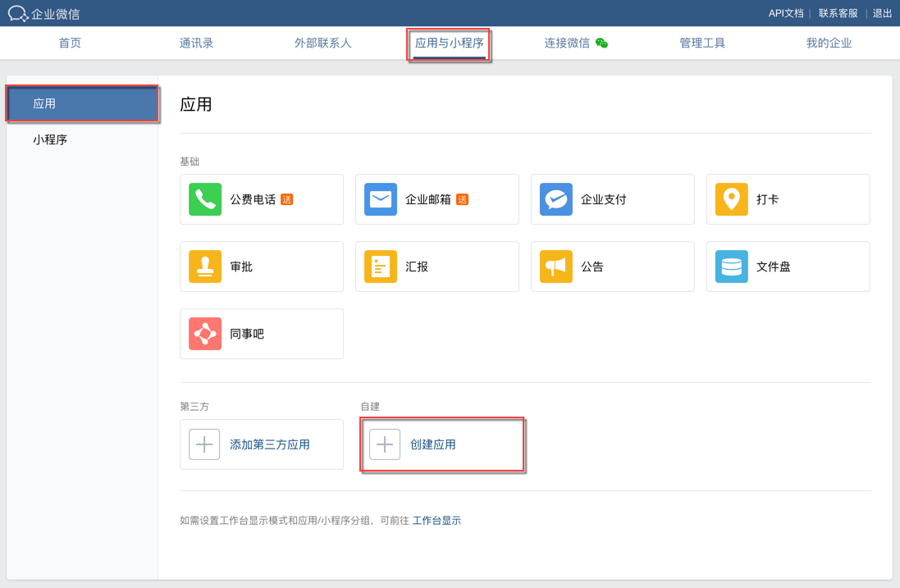
Task: Open the 管理工具 tab
Action: (x=702, y=43)
